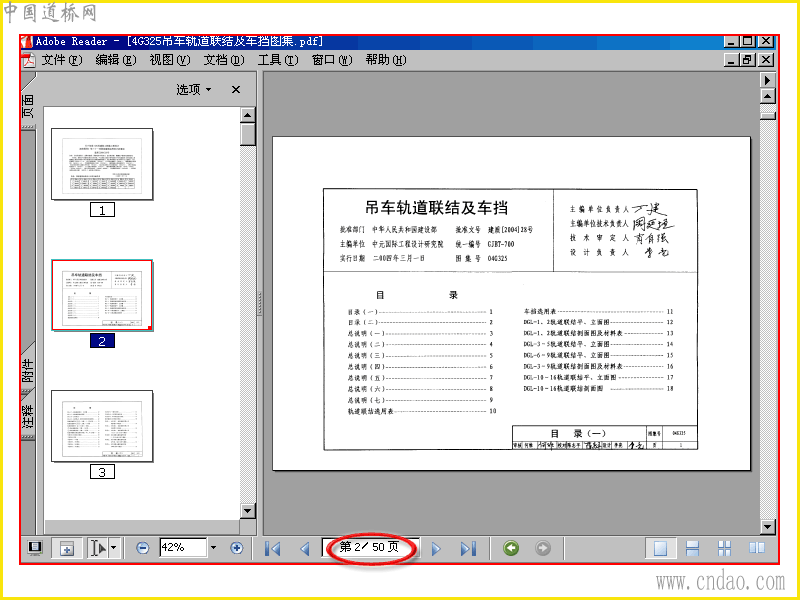
Task: Open 注释 comments side tab
Action: click(28, 418)
